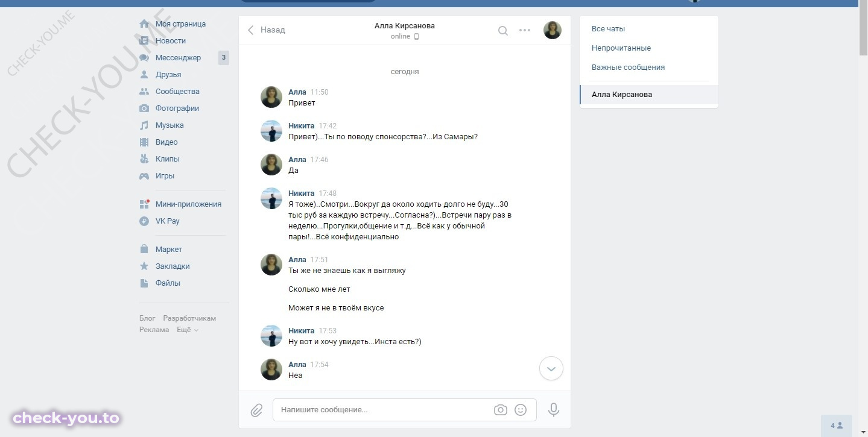Select the Алла Кирсанова chat in the right panel
The image size is (868, 437).
[x=649, y=95]
